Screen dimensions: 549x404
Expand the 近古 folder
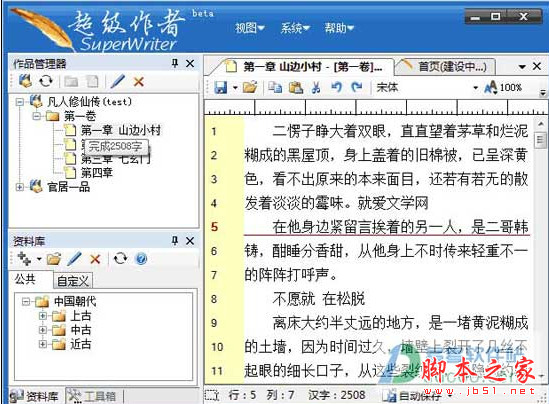point(43,344)
